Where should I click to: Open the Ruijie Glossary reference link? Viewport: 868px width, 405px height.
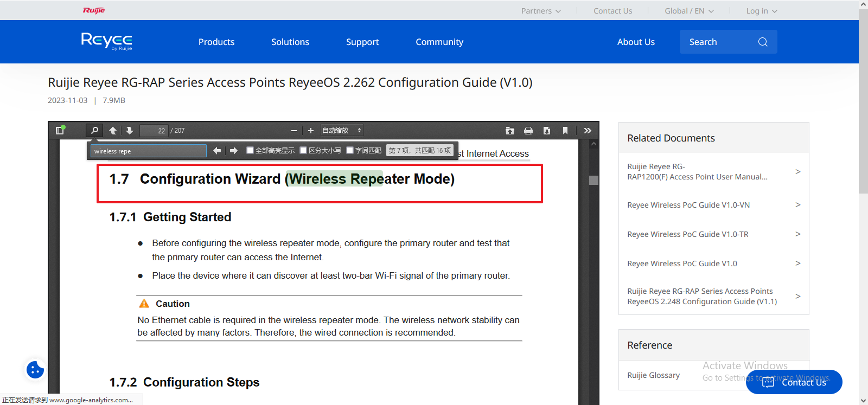tap(653, 375)
